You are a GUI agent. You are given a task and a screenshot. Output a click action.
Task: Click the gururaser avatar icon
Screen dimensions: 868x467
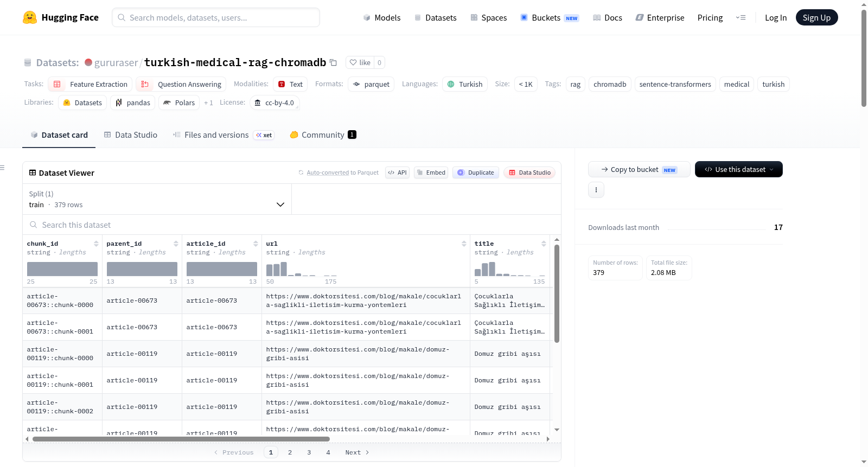pos(88,62)
